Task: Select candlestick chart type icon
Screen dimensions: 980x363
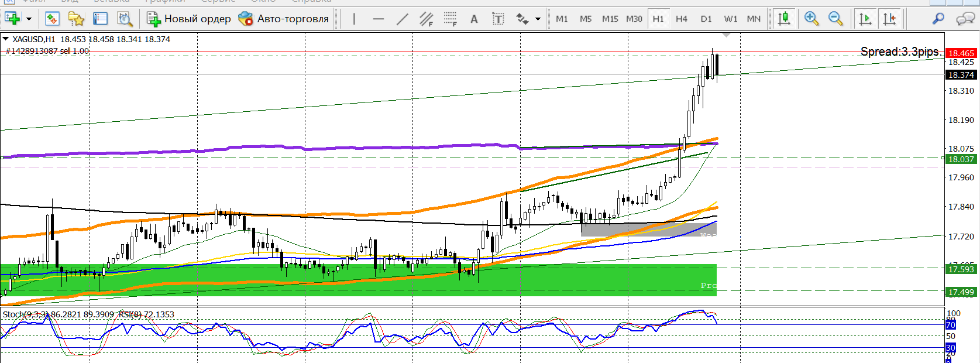Action: [x=784, y=19]
